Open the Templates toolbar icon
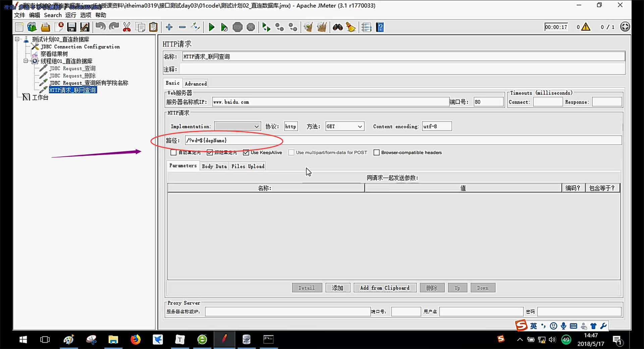Image resolution: width=644 pixels, height=349 pixels. coord(32,27)
